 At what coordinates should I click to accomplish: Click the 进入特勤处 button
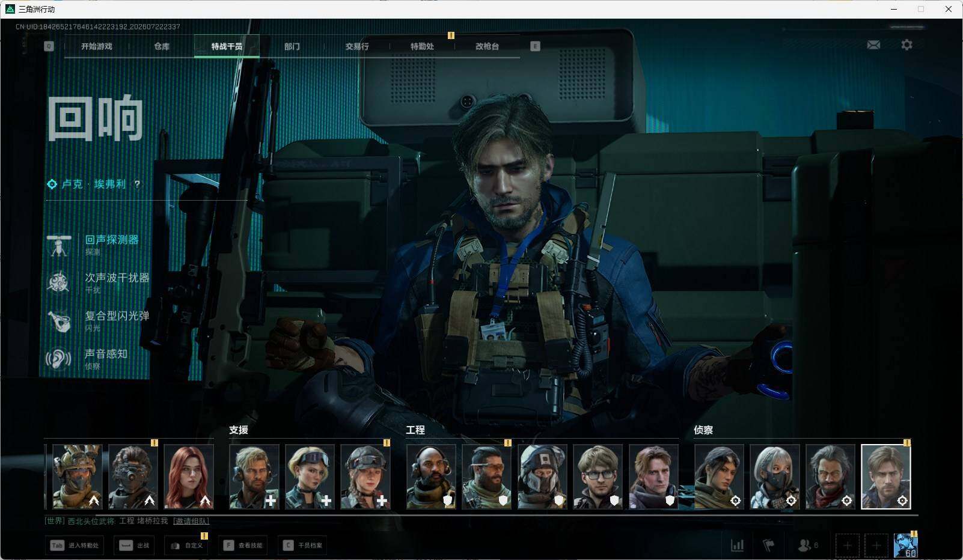[x=75, y=546]
